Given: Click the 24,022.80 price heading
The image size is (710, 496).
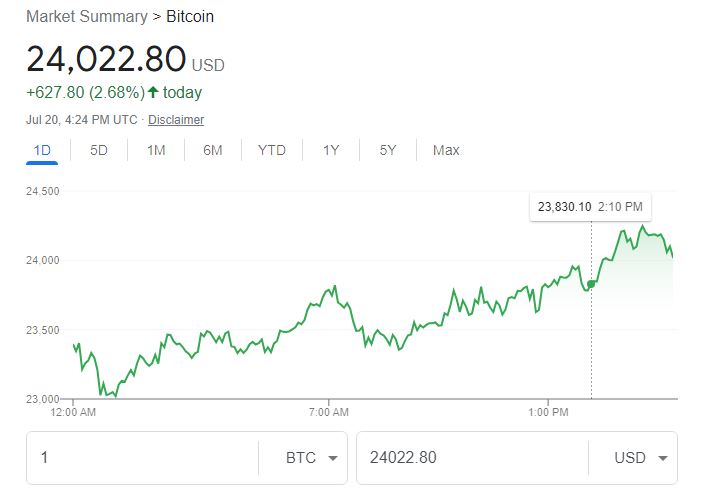Looking at the screenshot, I should (x=106, y=60).
